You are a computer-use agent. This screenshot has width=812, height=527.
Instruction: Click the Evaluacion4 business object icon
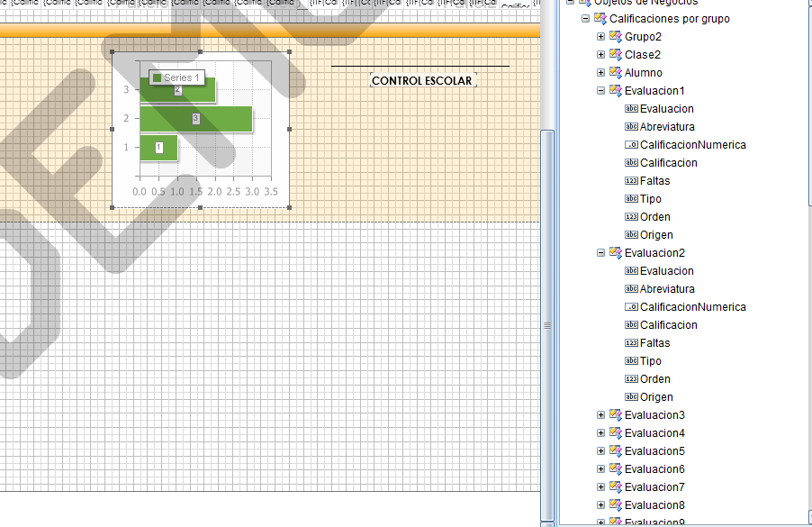pos(616,433)
